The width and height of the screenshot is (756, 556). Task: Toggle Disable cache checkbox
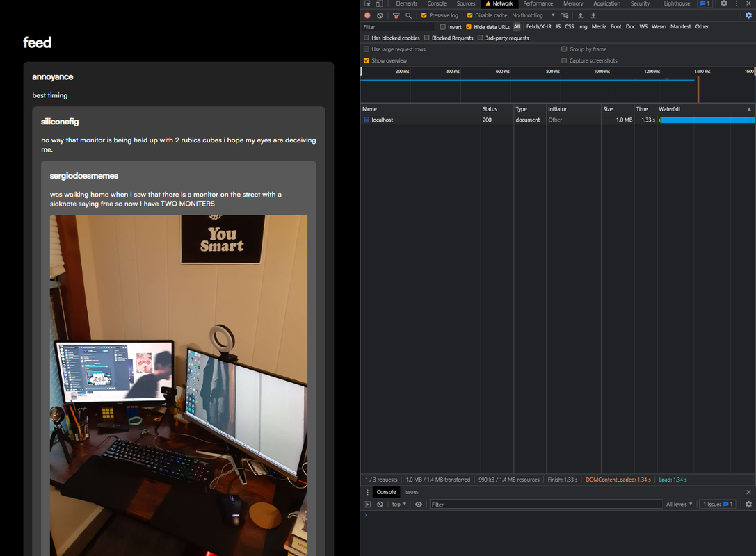[469, 15]
